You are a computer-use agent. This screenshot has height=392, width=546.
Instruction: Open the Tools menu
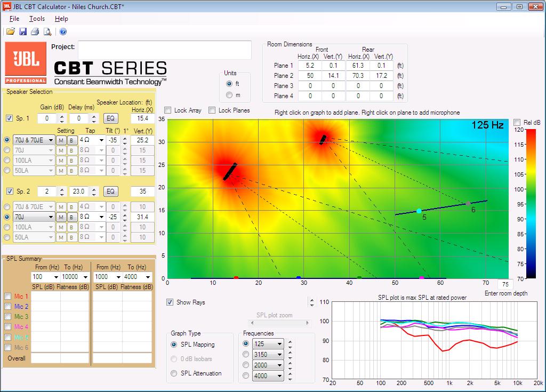tap(37, 19)
